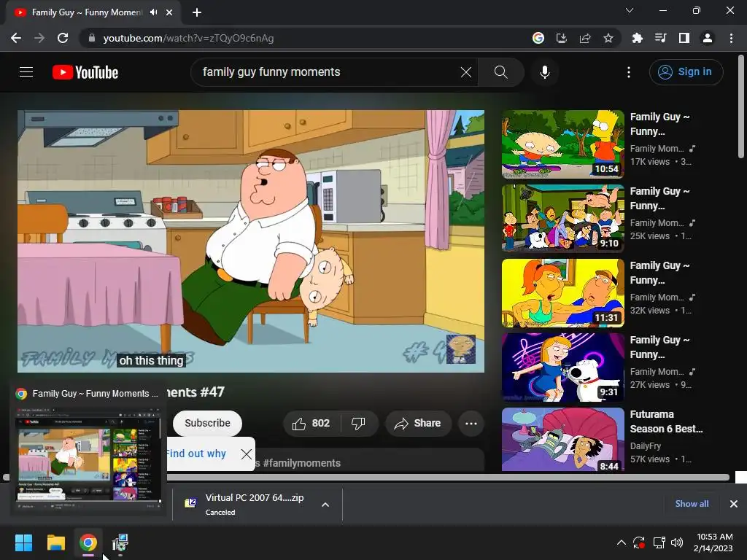
Task: Open the tab search chevron
Action: 630,10
